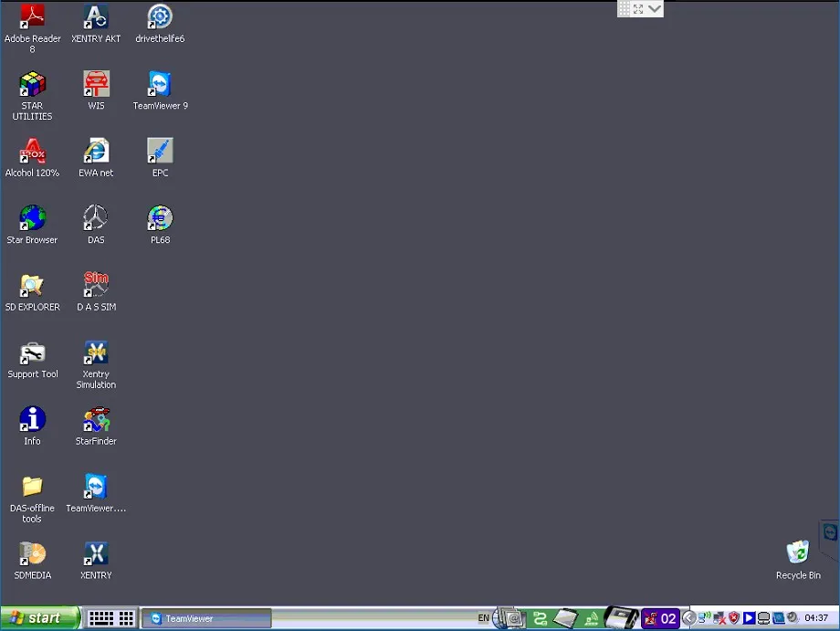Click the blue play-arrow tray icon
Viewport: 840px width, 631px height.
pos(749,618)
